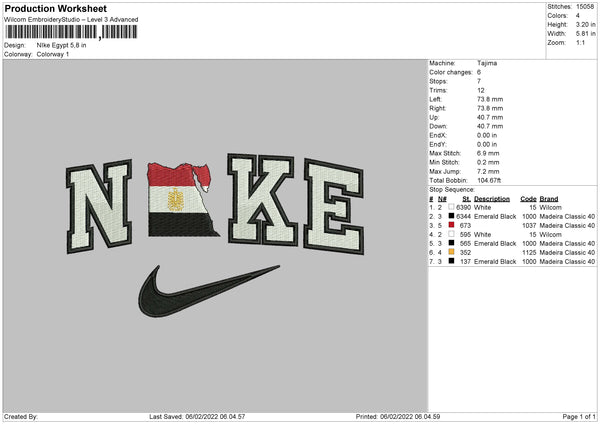Screen dimensions: 600x424
Task: Click the 'Production Worksheet' title
Action: (55, 9)
